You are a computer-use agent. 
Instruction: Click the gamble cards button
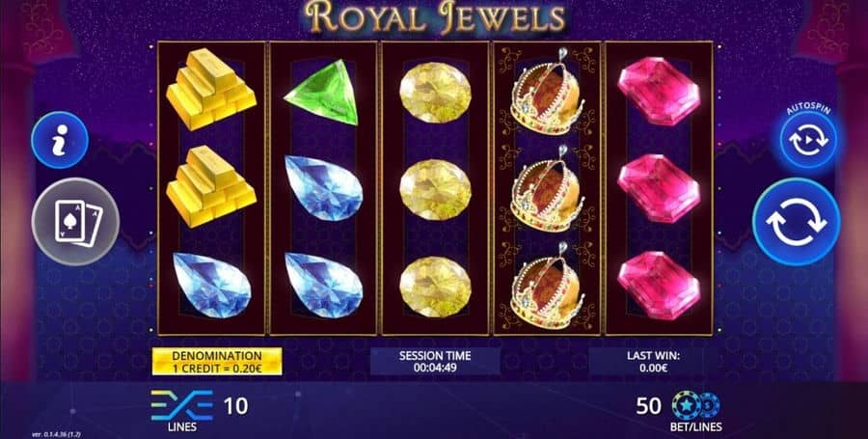coord(75,222)
